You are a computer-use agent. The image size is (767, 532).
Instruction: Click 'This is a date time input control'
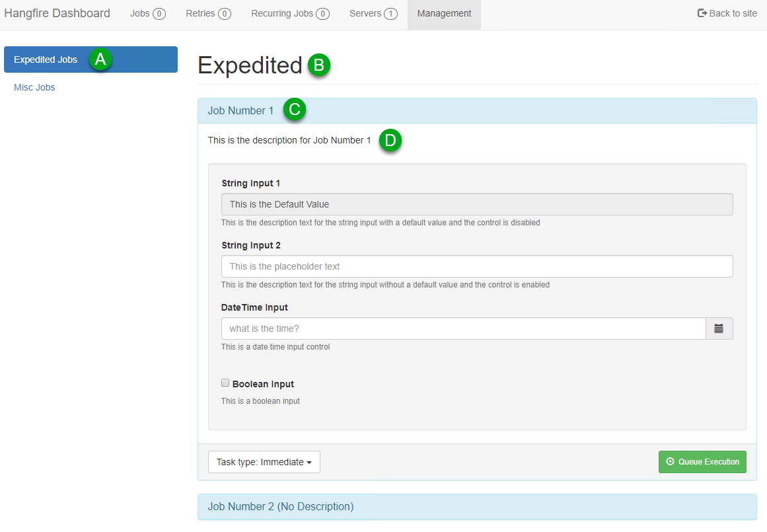tap(275, 347)
